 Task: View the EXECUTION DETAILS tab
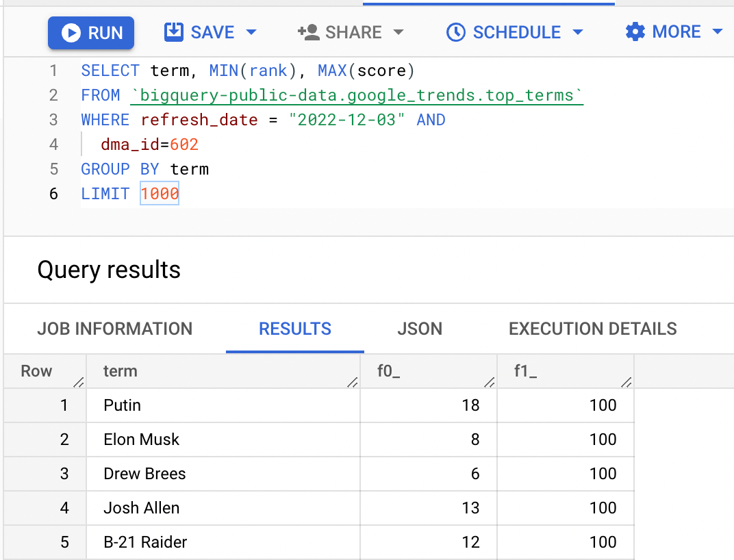593,329
